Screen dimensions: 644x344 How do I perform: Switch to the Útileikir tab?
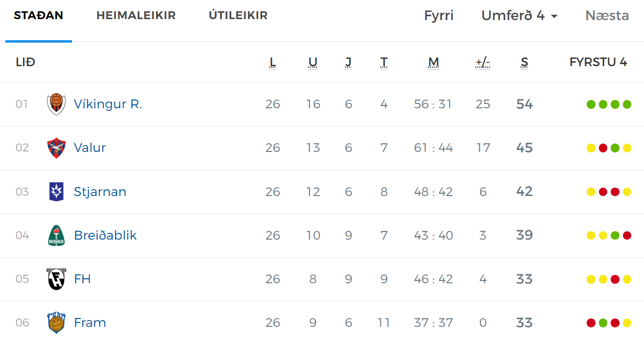point(238,16)
